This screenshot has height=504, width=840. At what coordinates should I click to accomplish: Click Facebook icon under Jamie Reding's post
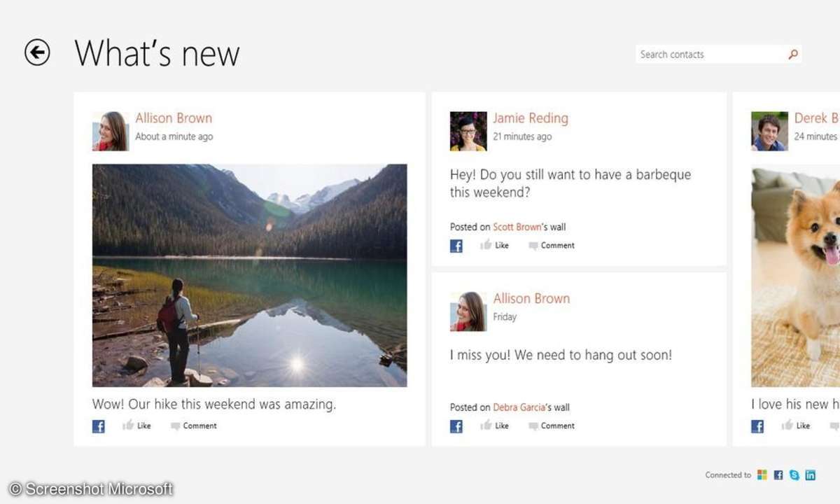click(x=456, y=246)
